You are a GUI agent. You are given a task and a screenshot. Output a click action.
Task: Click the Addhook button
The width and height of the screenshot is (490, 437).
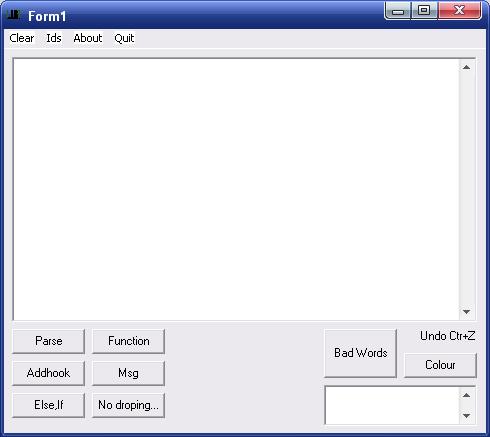(x=49, y=373)
